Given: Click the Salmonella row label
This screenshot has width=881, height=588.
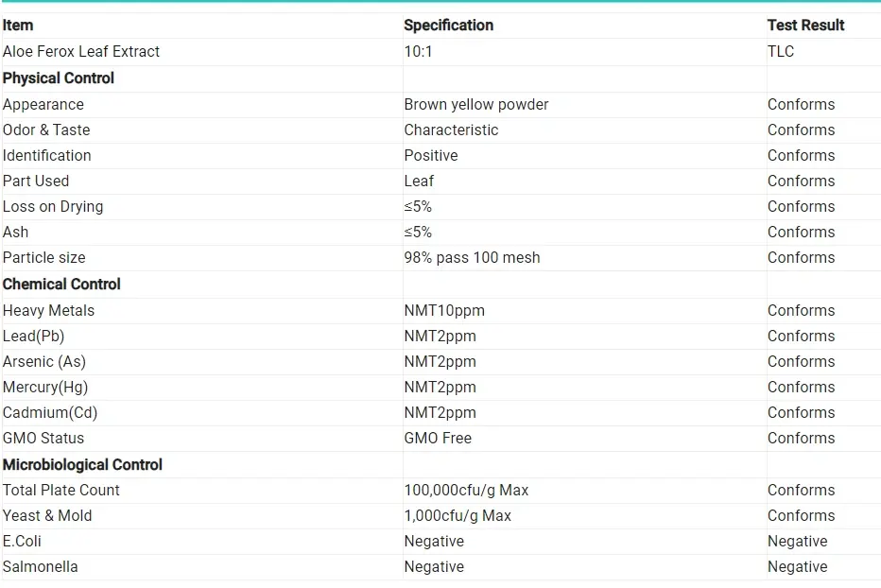Looking at the screenshot, I should [41, 567].
